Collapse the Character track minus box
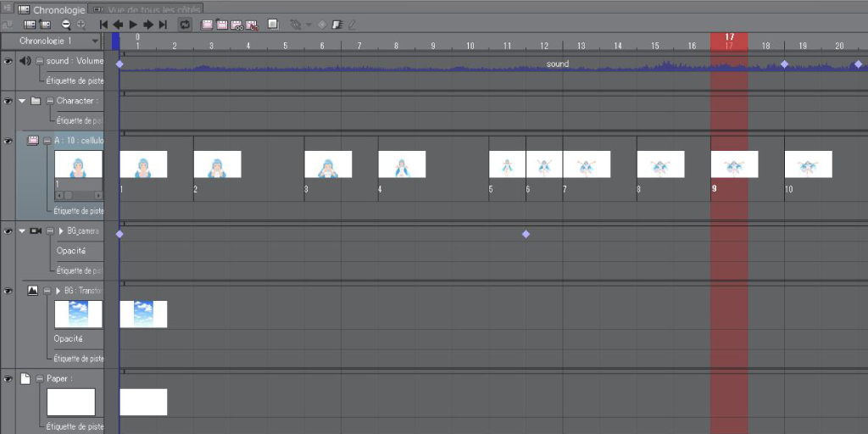The image size is (868, 434). point(49,101)
